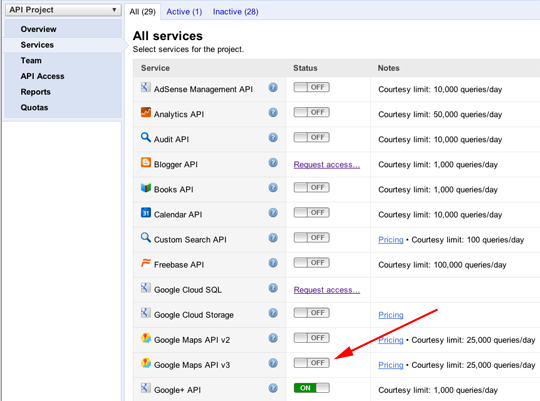The image size is (540, 401).
Task: Click the Books API icon
Action: coord(146,188)
